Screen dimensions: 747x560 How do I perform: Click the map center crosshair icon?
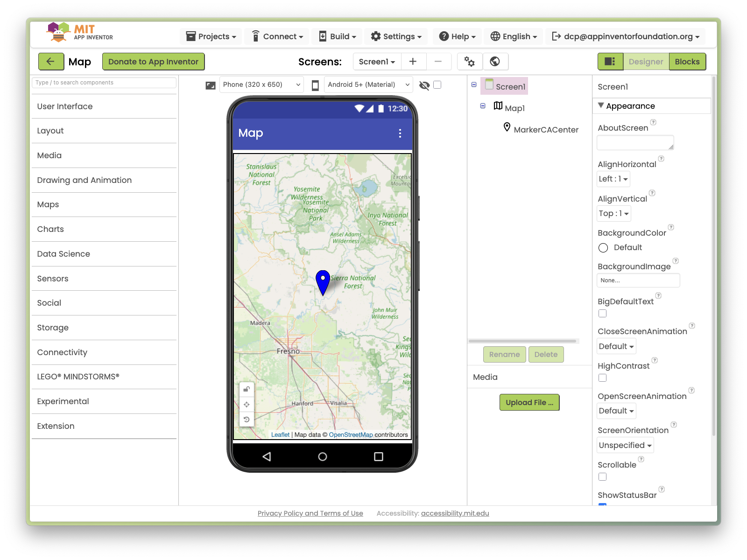click(247, 405)
